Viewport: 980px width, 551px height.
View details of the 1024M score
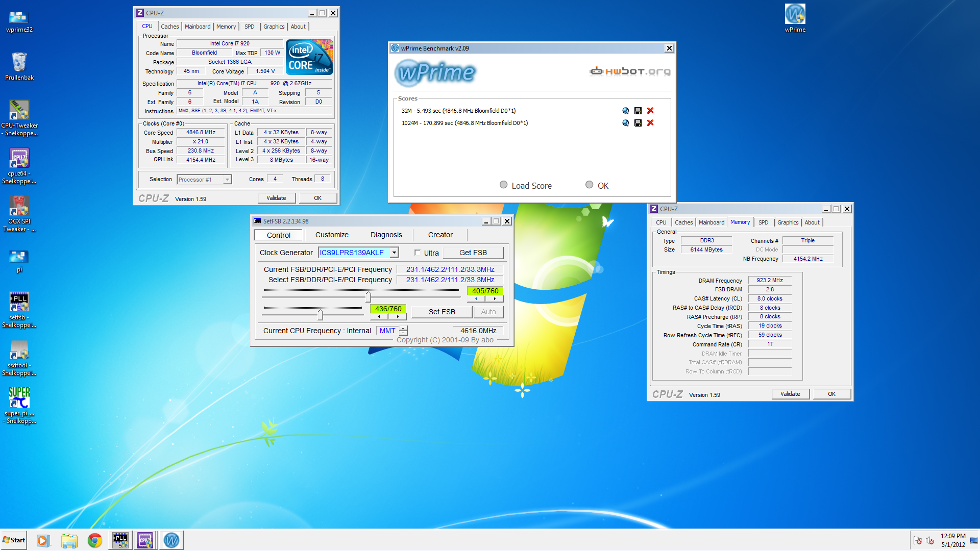625,123
